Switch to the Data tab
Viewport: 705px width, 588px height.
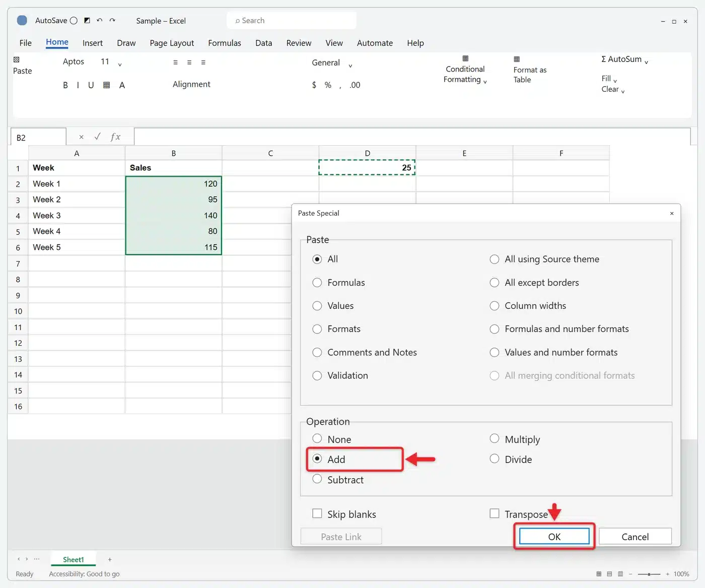coord(264,43)
